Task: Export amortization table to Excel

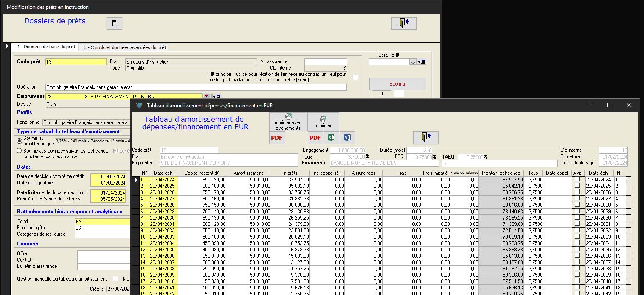Action: click(331, 138)
